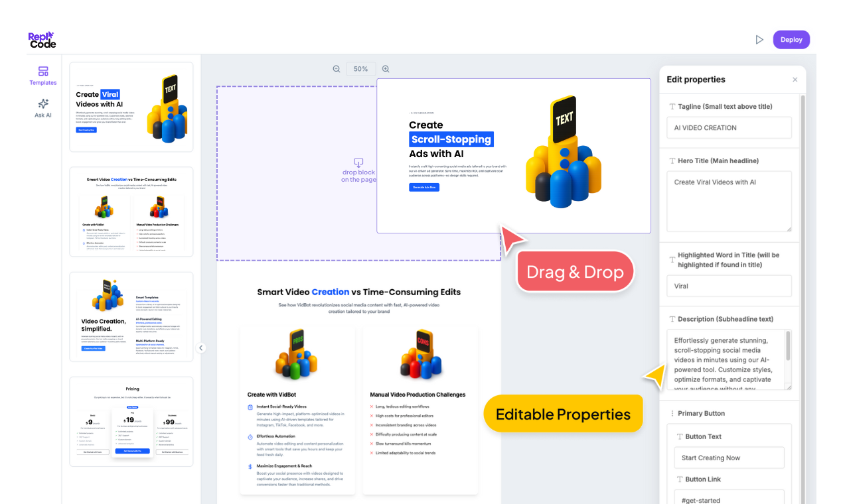Screen dimensions: 843x504
Task: Click the Maximize Engagement & Reach icon
Action: [250, 467]
